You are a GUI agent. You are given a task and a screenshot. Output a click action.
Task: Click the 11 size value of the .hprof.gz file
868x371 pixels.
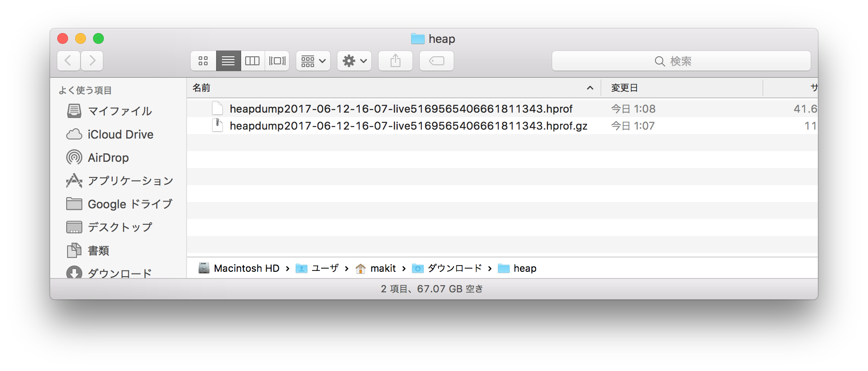point(810,126)
